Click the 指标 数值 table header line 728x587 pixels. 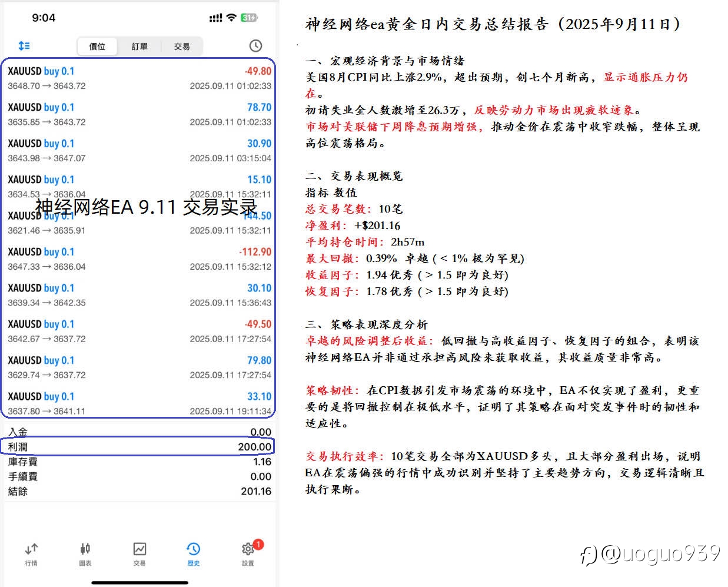click(x=331, y=193)
